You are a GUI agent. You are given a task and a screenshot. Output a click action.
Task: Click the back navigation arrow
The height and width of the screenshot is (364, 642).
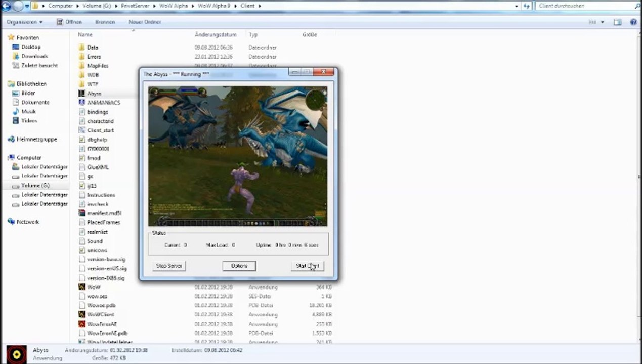(x=5, y=6)
